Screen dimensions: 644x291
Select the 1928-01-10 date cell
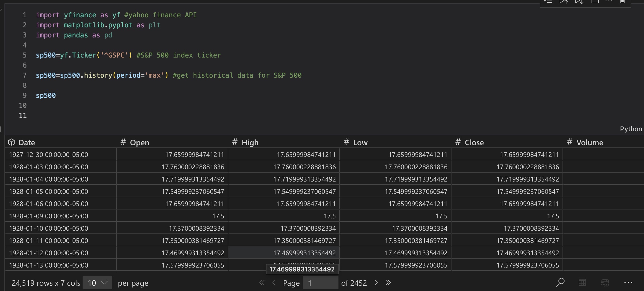61,228
